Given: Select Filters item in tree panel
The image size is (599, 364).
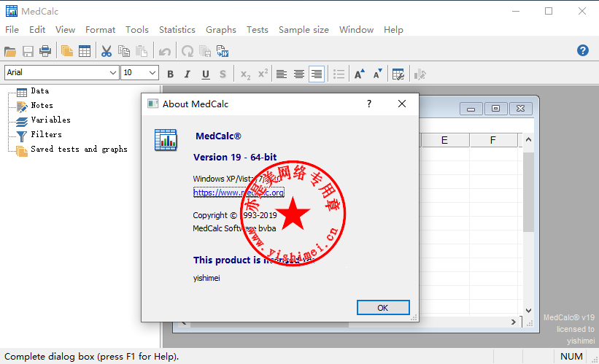Looking at the screenshot, I should pyautogui.click(x=46, y=134).
